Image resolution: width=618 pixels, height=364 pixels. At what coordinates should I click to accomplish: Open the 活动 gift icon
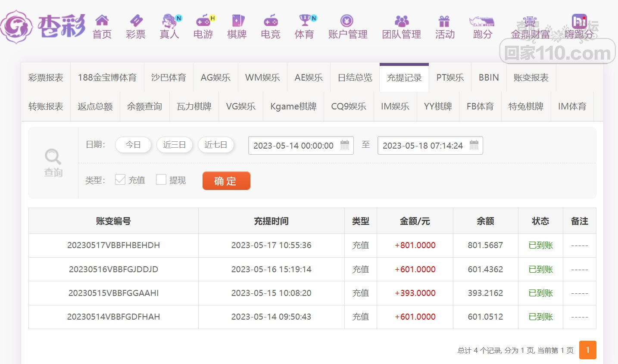444,21
